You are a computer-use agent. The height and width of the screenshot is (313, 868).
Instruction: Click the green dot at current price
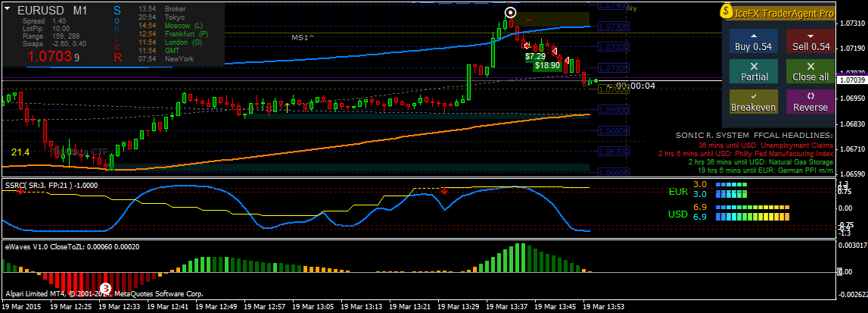[x=596, y=81]
